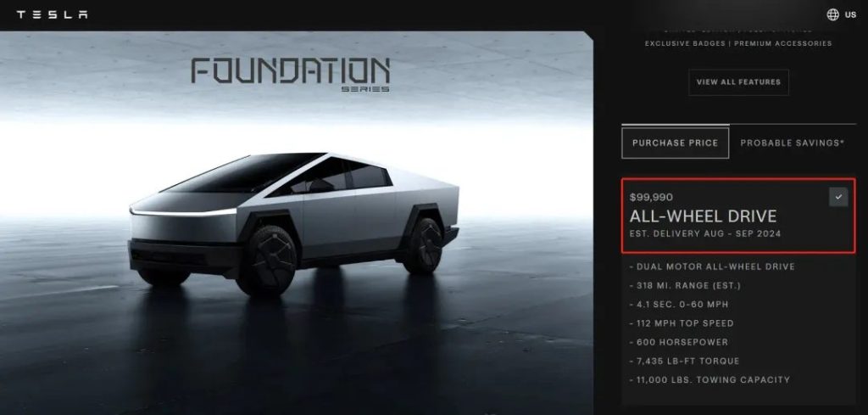Open the globe region selector icon
This screenshot has height=415, width=868.
pos(832,14)
